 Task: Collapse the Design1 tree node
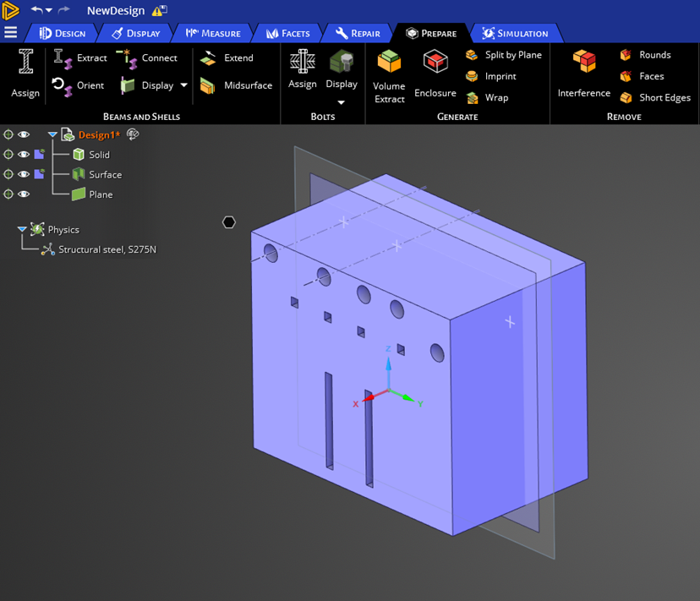[x=52, y=135]
